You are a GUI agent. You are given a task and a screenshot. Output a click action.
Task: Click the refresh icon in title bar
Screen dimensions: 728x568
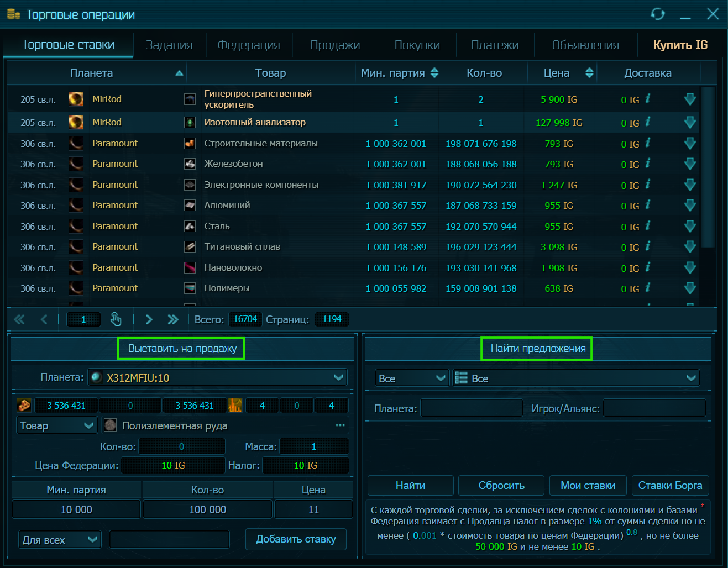658,14
